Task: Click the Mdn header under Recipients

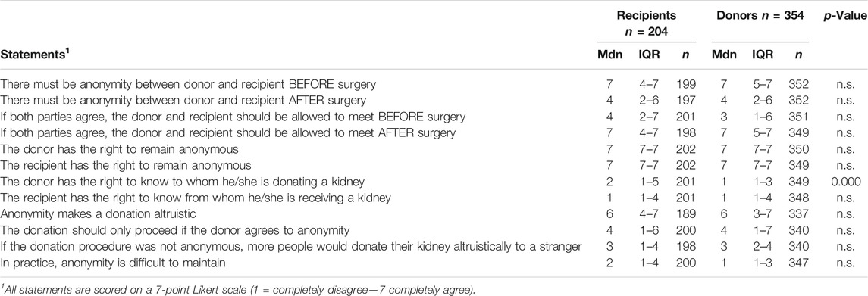Action: coord(607,55)
